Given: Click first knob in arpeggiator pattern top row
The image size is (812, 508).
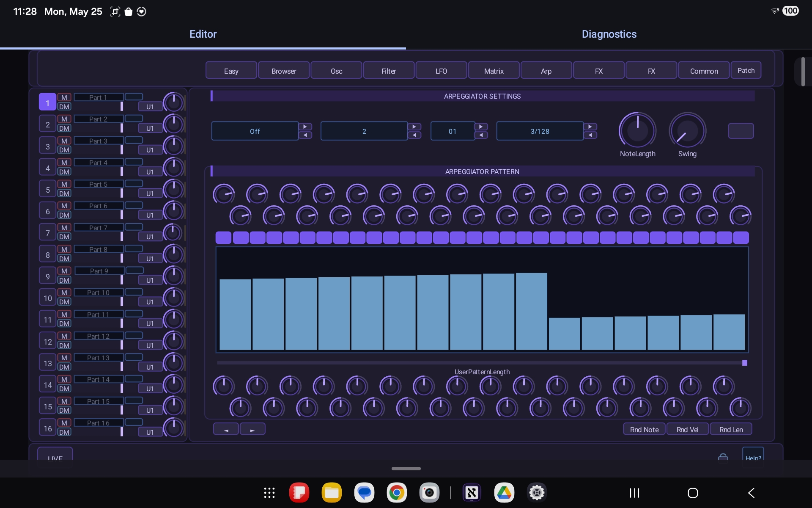Looking at the screenshot, I should pos(223,194).
